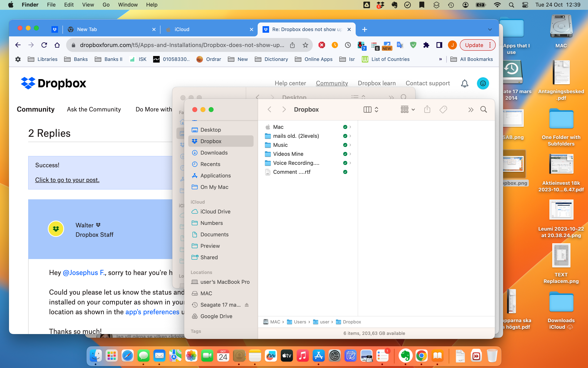
Task: Open Spotlight search in menu bar
Action: (x=511, y=5)
